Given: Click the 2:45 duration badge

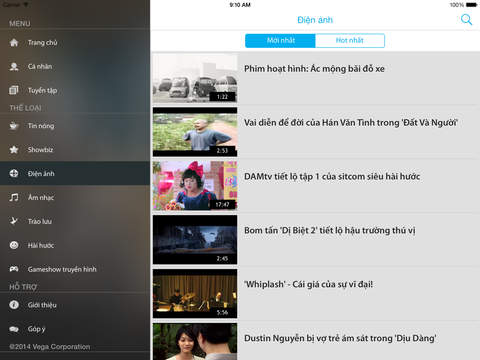Looking at the screenshot, I should pyautogui.click(x=222, y=259).
